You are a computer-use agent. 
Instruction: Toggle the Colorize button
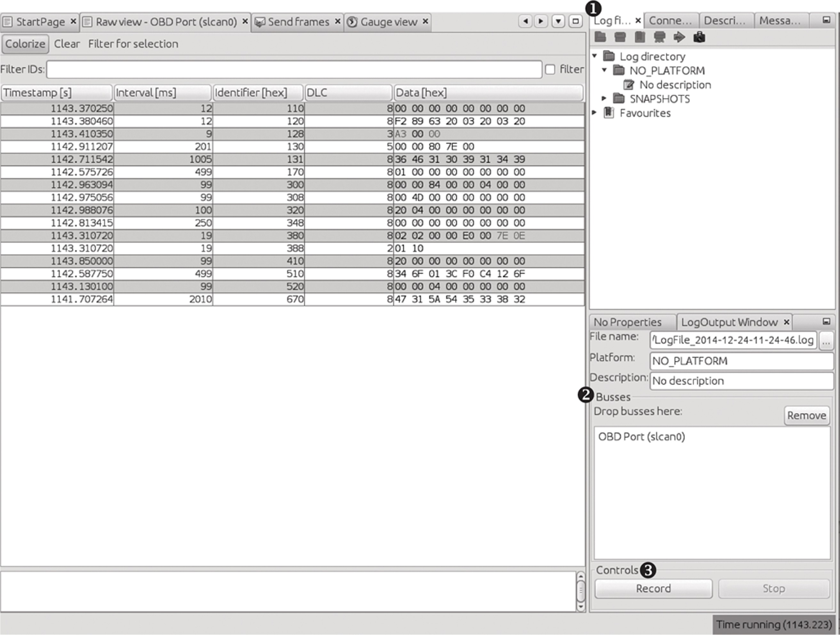tap(25, 44)
